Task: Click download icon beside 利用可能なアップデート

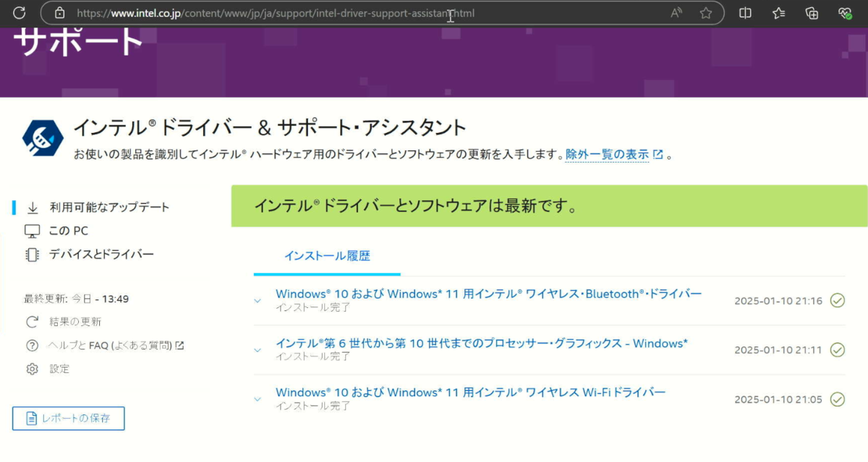Action: click(33, 208)
